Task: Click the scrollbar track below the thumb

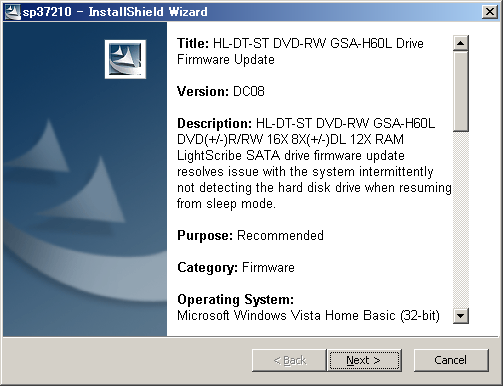Action: pos(461,220)
